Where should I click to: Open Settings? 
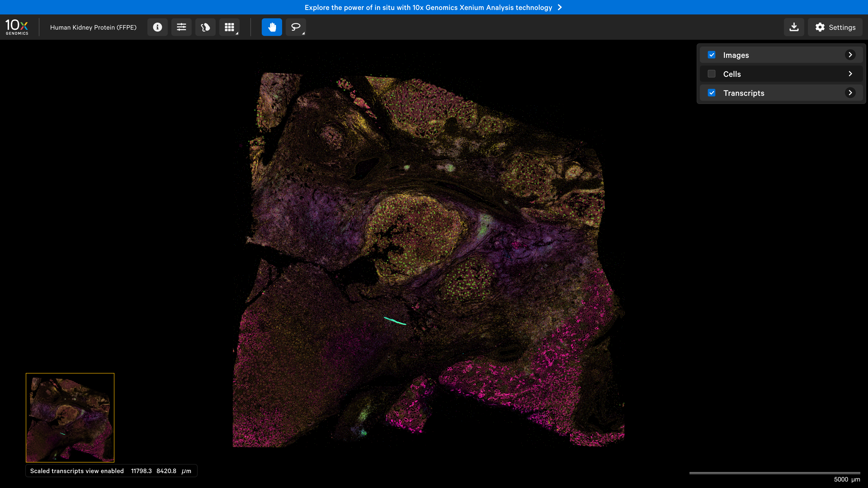[835, 27]
